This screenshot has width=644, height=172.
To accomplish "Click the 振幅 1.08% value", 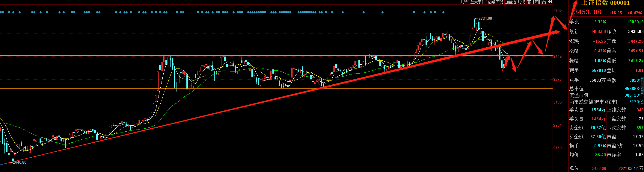I will tap(600, 61).
